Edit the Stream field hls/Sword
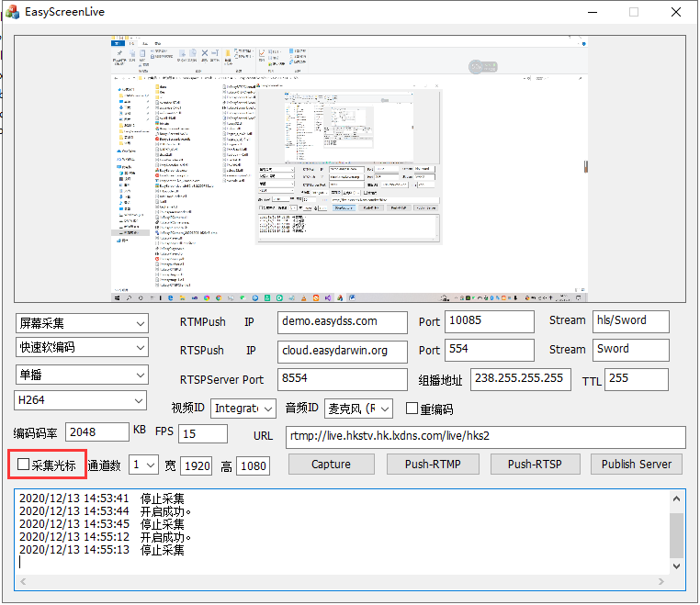The width and height of the screenshot is (700, 605). (631, 321)
